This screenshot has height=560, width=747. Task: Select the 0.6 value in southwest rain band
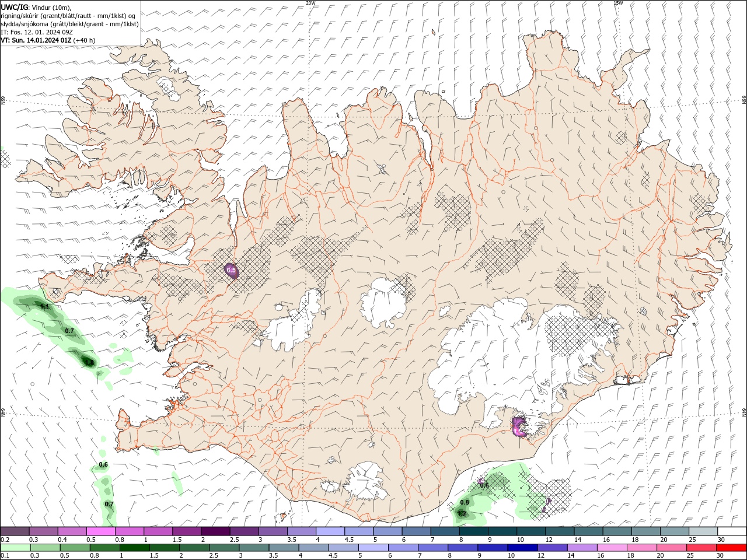103,465
